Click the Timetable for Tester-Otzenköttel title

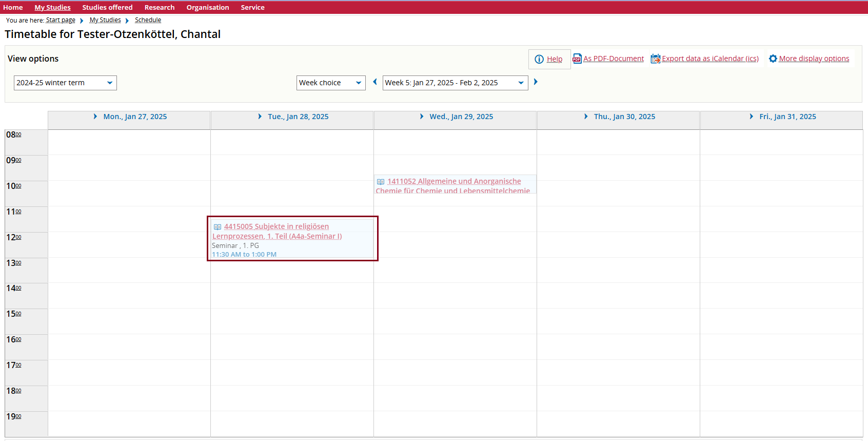click(113, 34)
